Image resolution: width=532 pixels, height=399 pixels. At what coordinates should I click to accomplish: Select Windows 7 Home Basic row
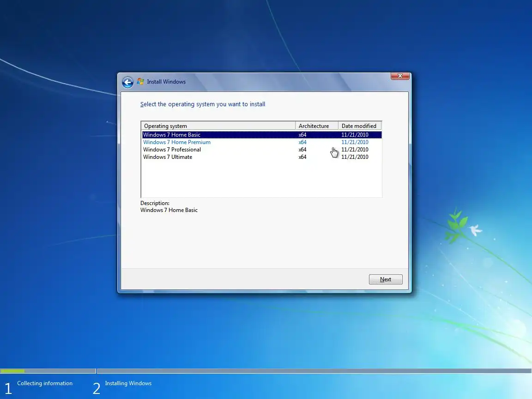click(261, 135)
